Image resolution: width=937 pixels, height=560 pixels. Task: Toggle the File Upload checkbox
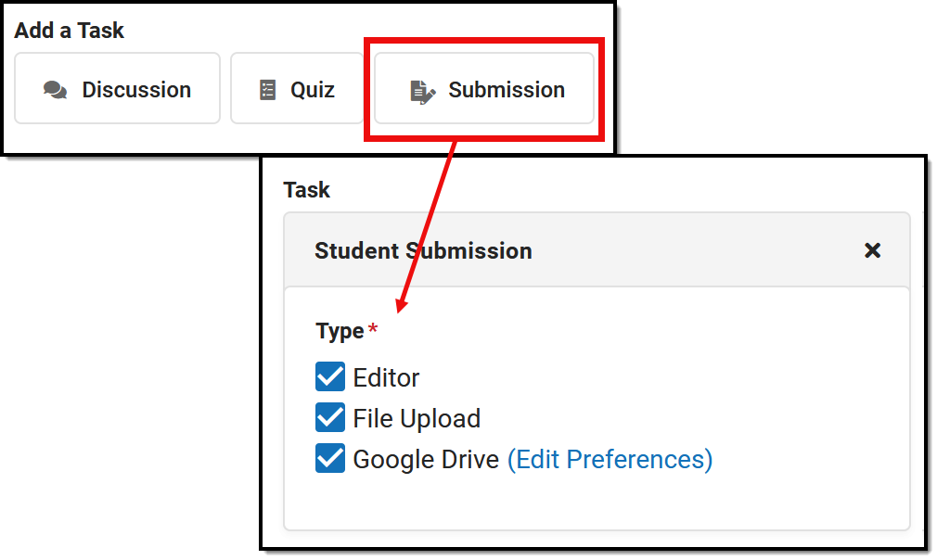coord(330,418)
